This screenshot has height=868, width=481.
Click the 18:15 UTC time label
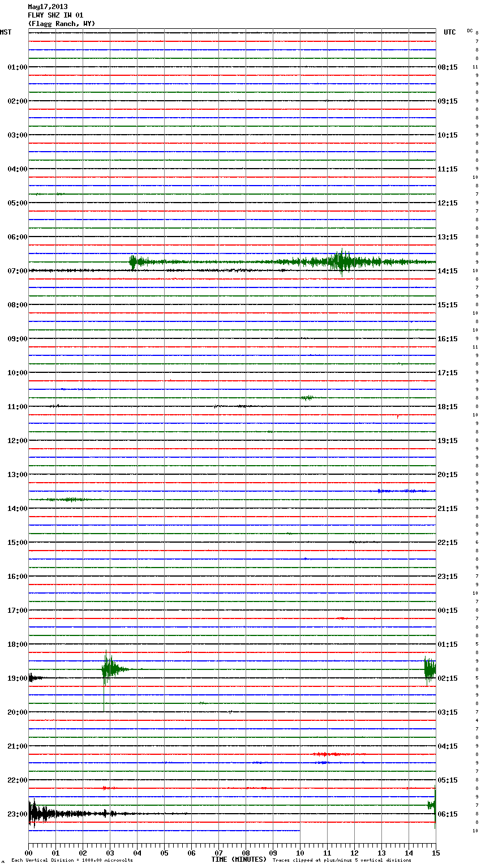(x=448, y=407)
